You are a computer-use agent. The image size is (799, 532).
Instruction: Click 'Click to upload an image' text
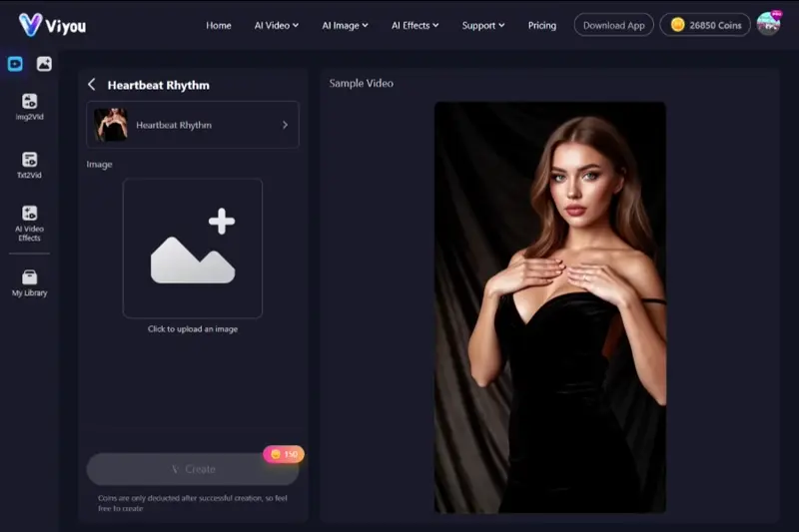click(x=193, y=328)
